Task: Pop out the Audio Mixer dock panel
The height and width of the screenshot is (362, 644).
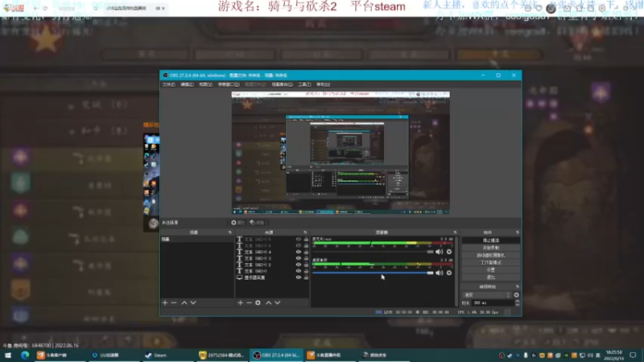Action: [455, 232]
